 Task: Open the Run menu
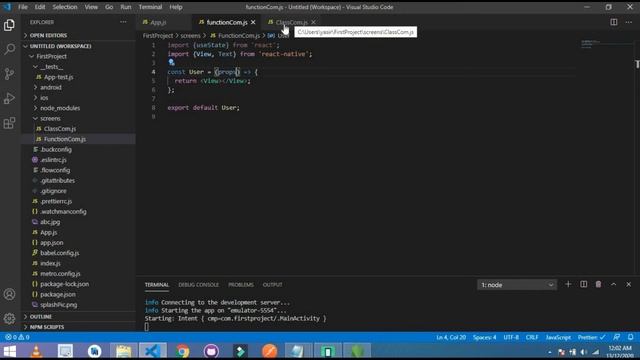coord(126,7)
